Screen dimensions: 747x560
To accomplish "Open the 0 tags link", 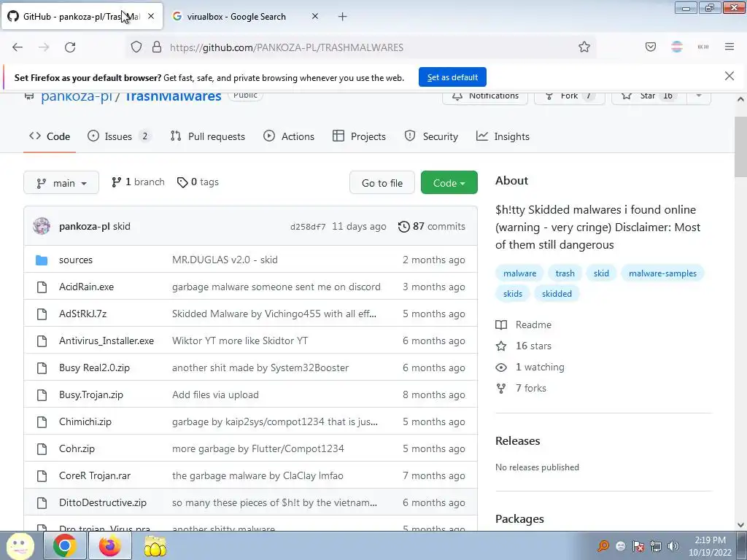I will pos(198,182).
